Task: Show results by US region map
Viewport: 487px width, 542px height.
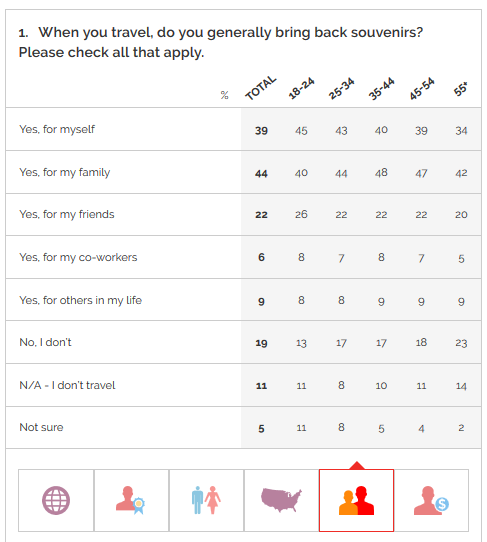Action: click(x=281, y=500)
